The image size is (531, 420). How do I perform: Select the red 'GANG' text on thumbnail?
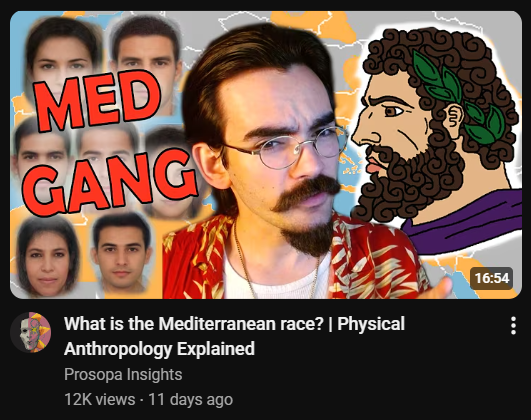pos(109,181)
